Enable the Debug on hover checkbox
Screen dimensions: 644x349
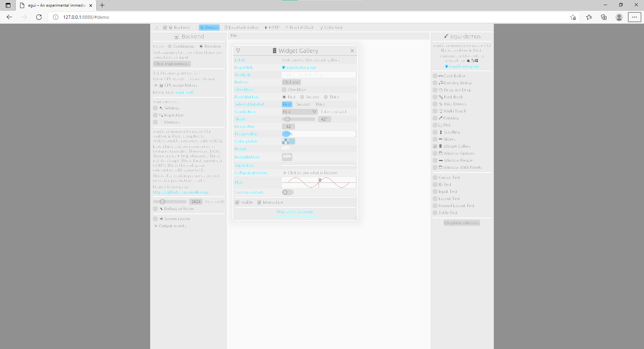(155, 208)
